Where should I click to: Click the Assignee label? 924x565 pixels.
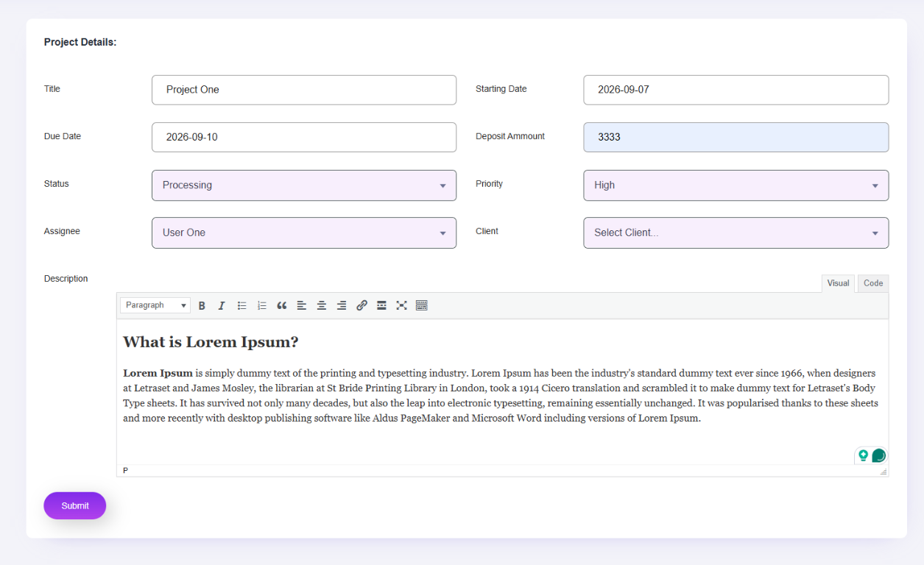point(62,231)
